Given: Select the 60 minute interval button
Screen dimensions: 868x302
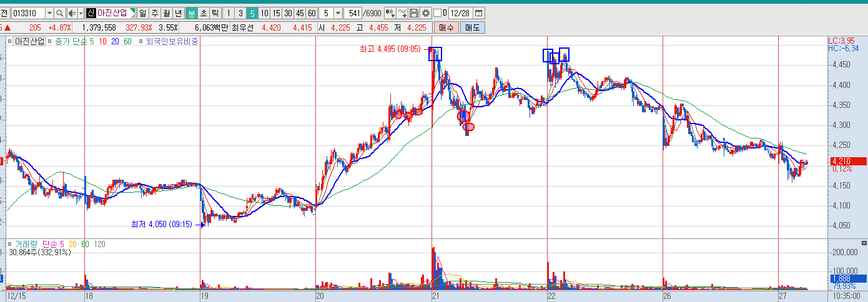Looking at the screenshot, I should (312, 13).
